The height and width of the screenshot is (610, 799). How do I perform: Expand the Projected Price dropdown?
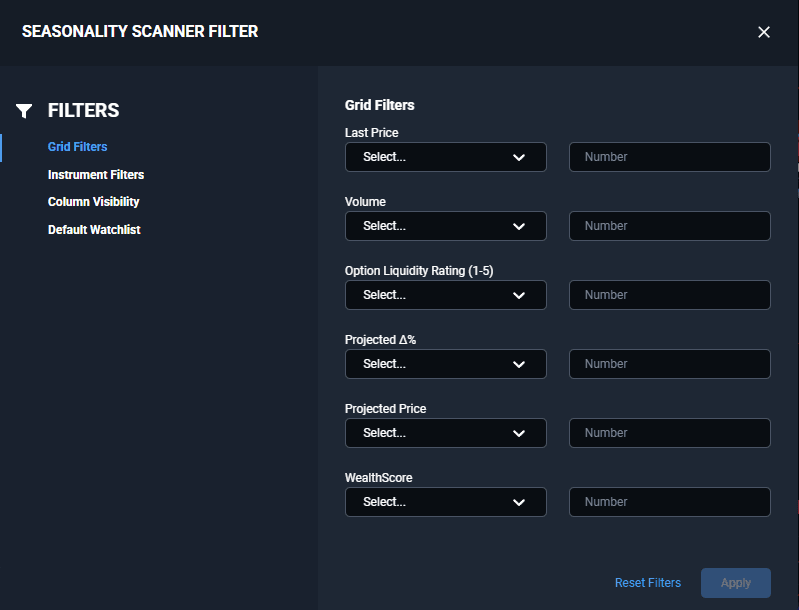click(x=445, y=433)
